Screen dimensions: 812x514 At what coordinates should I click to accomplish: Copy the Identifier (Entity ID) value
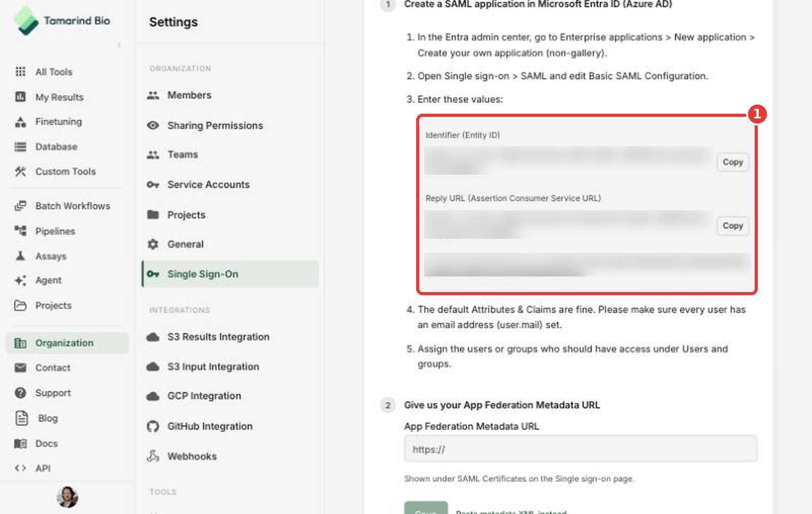[x=732, y=162]
